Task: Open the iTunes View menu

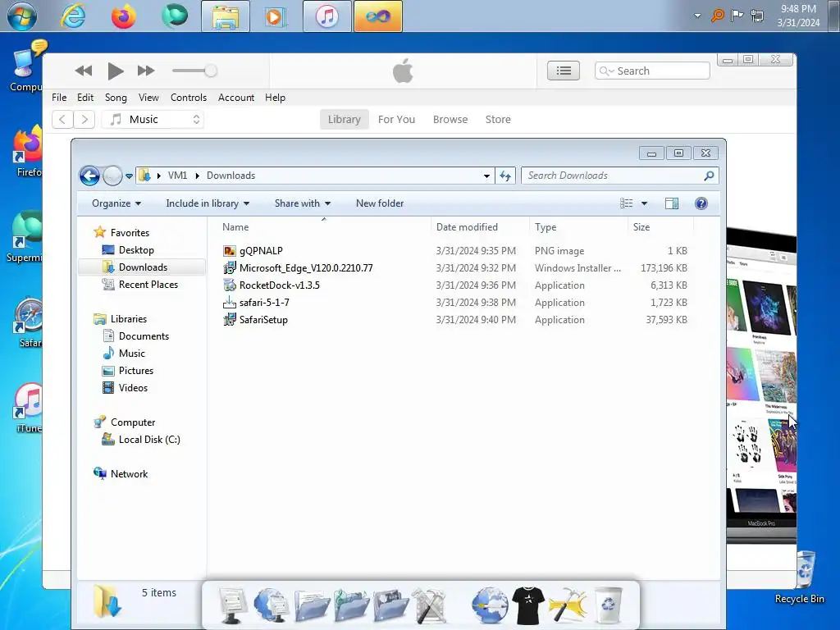Action: pyautogui.click(x=148, y=98)
